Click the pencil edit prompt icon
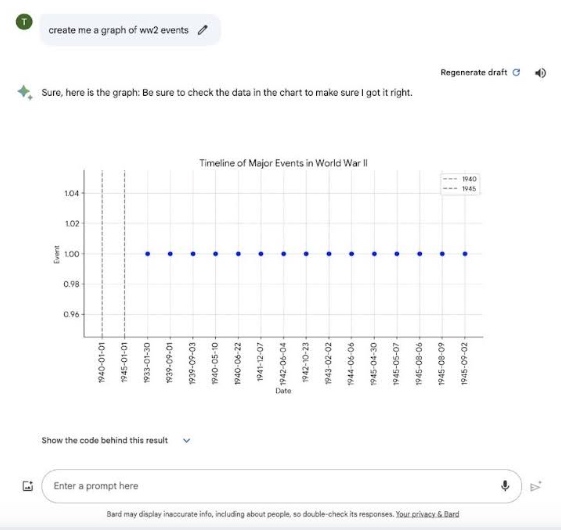Viewport: 561px width, 530px height. (x=203, y=30)
